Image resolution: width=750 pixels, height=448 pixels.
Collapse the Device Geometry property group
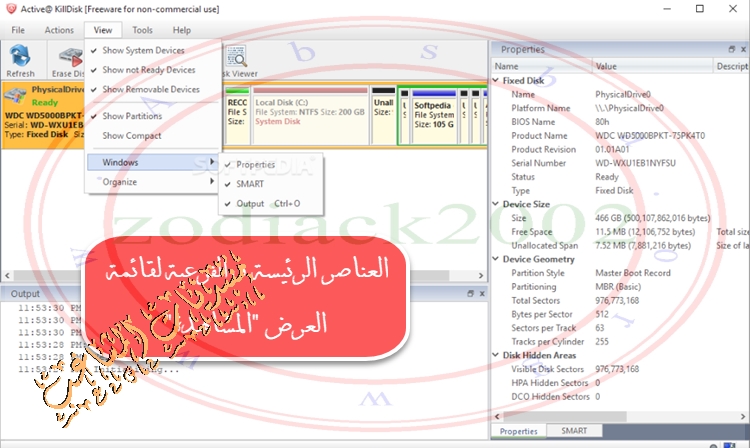coord(496,259)
